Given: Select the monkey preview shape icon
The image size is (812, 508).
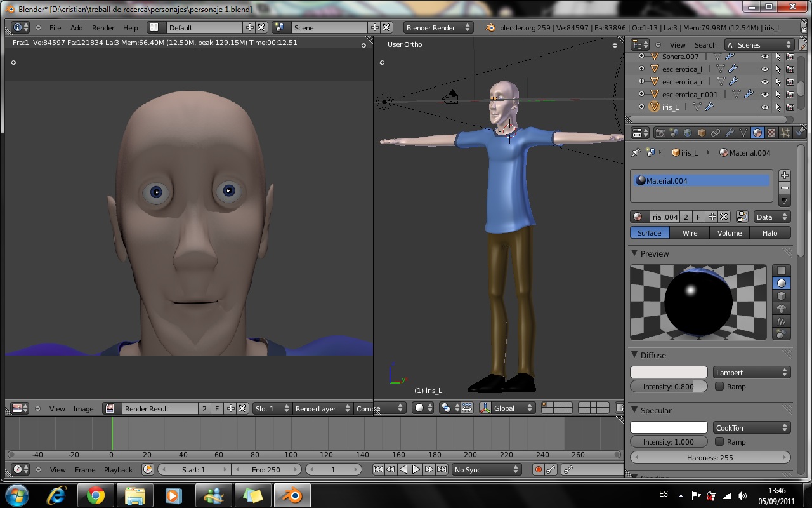Looking at the screenshot, I should pyautogui.click(x=782, y=309).
